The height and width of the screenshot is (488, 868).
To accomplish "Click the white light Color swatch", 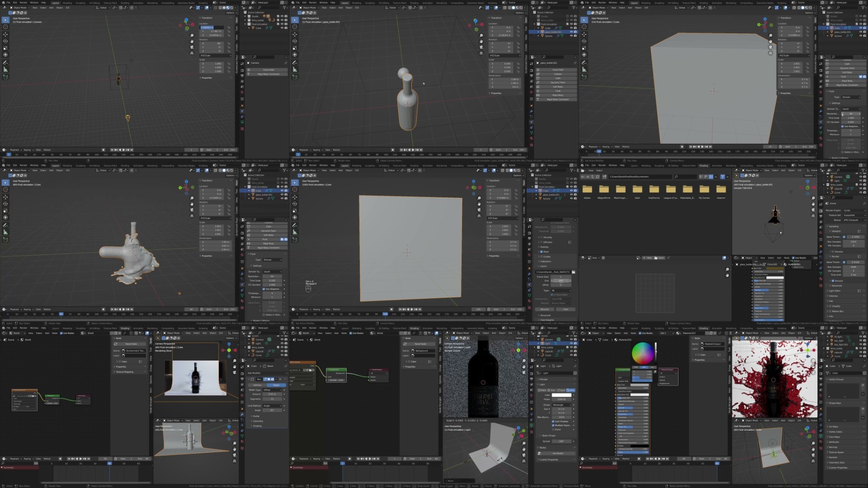I will pyautogui.click(x=561, y=395).
